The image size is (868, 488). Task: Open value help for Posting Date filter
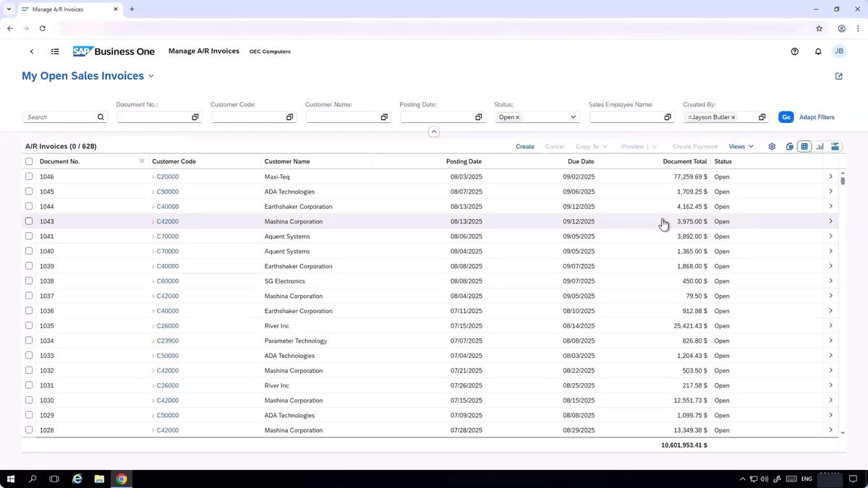pyautogui.click(x=479, y=117)
